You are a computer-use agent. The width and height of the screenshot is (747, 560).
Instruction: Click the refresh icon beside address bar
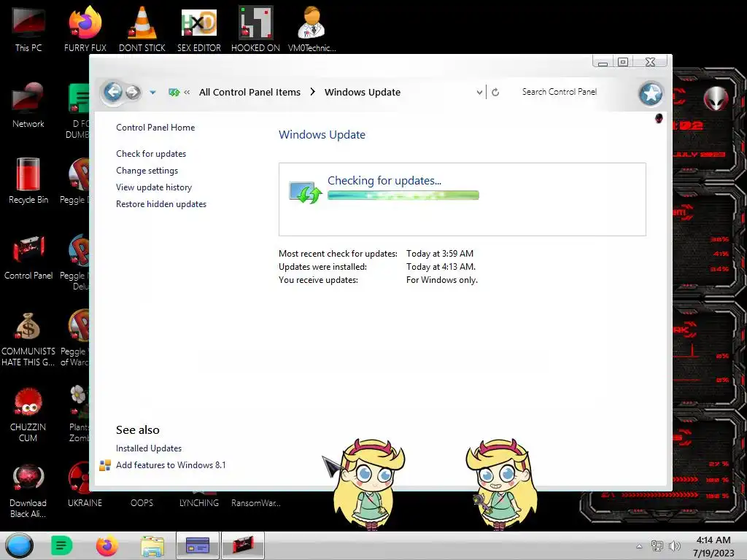tap(495, 92)
